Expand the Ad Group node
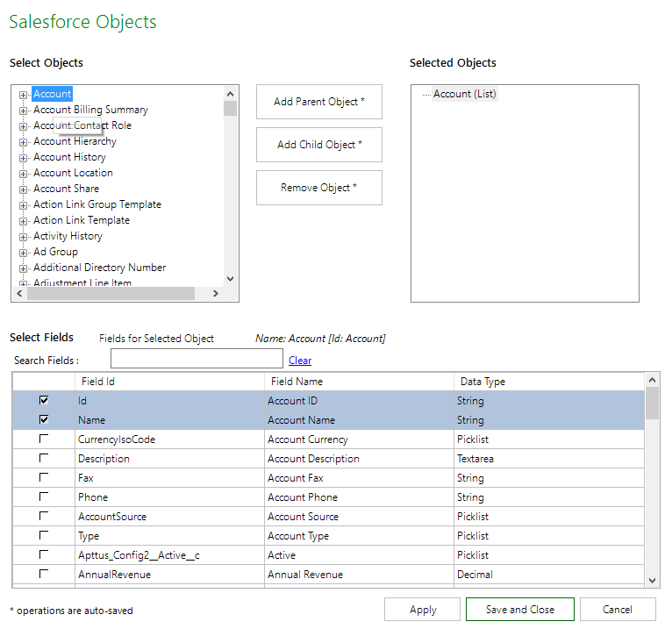Viewport: 672px width, 636px height. point(23,253)
